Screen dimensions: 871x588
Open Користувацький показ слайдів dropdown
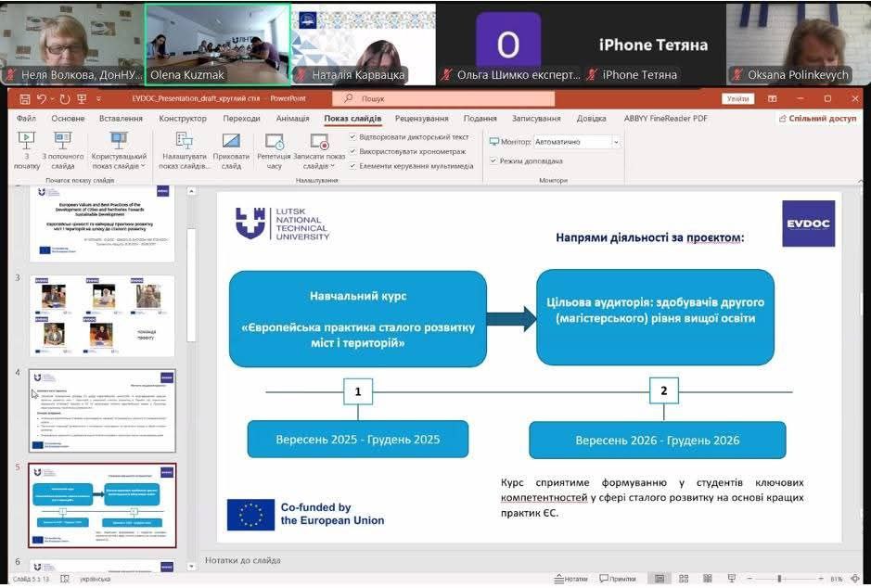coord(119,150)
